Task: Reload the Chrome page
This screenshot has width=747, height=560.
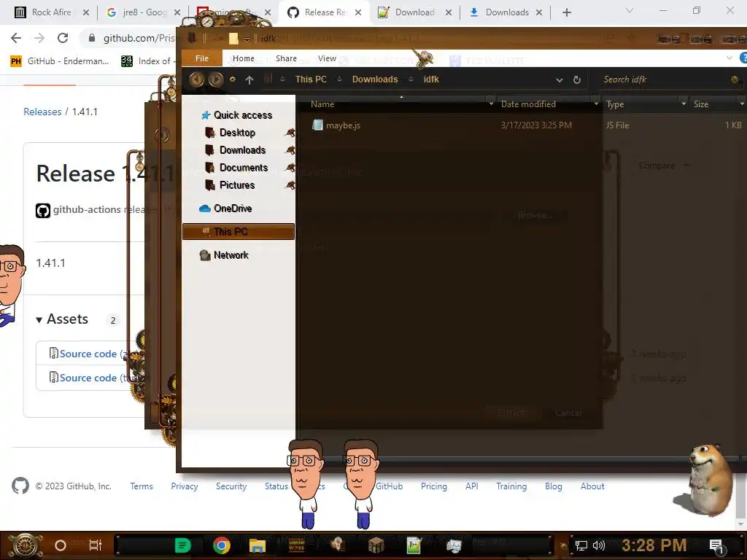Action: coord(63,38)
